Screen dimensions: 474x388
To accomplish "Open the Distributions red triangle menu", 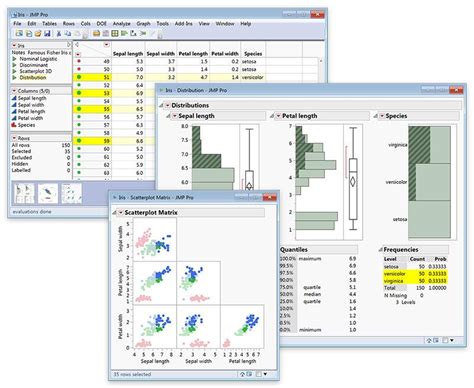I will [x=168, y=105].
